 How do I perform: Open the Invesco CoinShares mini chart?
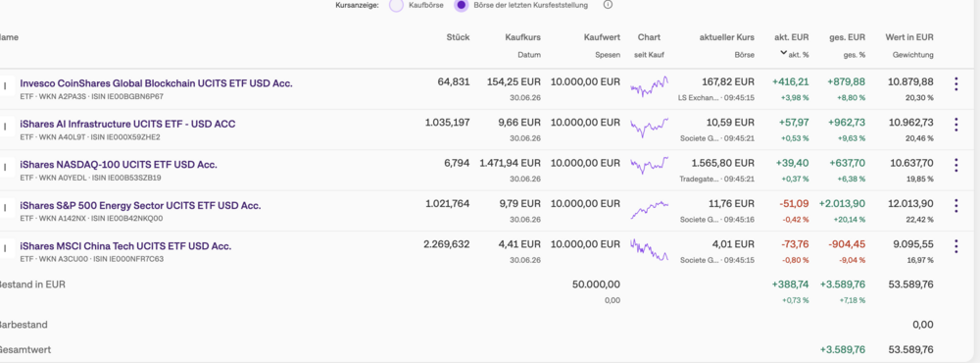(650, 85)
